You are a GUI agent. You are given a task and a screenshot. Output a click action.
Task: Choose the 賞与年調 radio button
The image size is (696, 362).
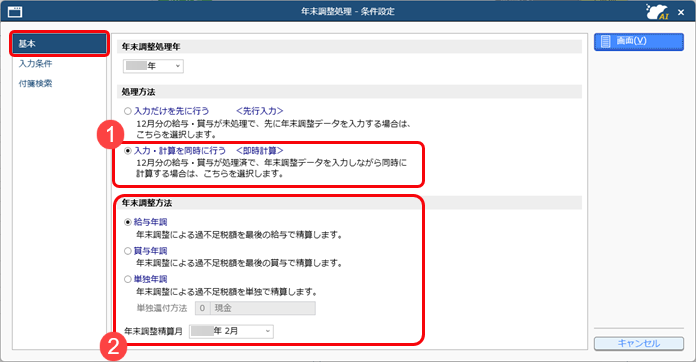[128, 251]
